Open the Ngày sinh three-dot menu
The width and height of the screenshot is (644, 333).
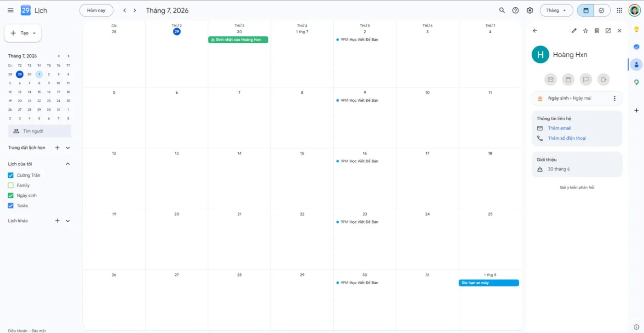coord(615,98)
